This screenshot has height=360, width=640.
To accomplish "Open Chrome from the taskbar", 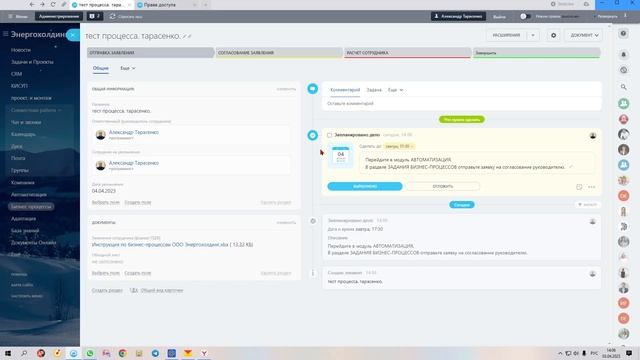I will pyautogui.click(x=122, y=353).
